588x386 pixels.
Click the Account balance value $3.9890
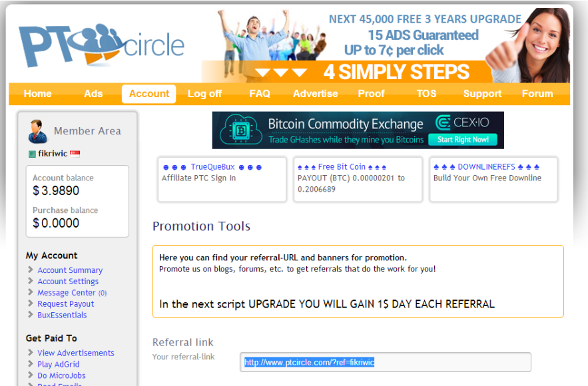coord(56,191)
